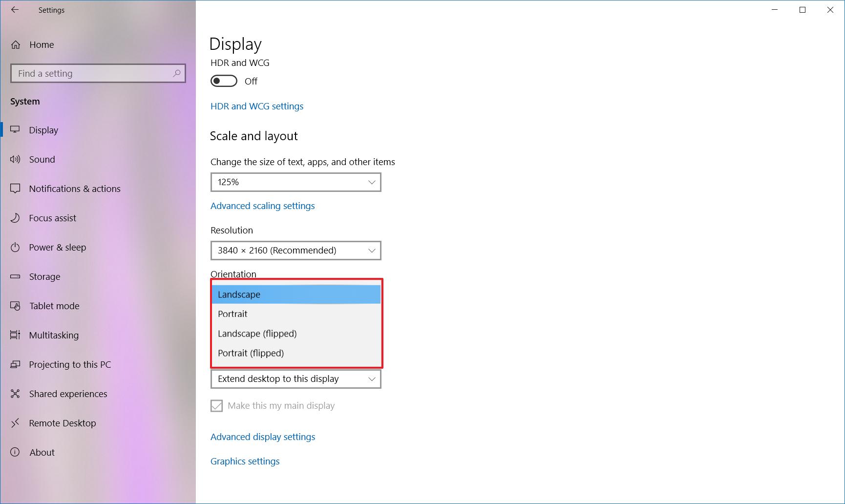Open Tablet mode icon
The height and width of the screenshot is (504, 845).
pos(15,306)
